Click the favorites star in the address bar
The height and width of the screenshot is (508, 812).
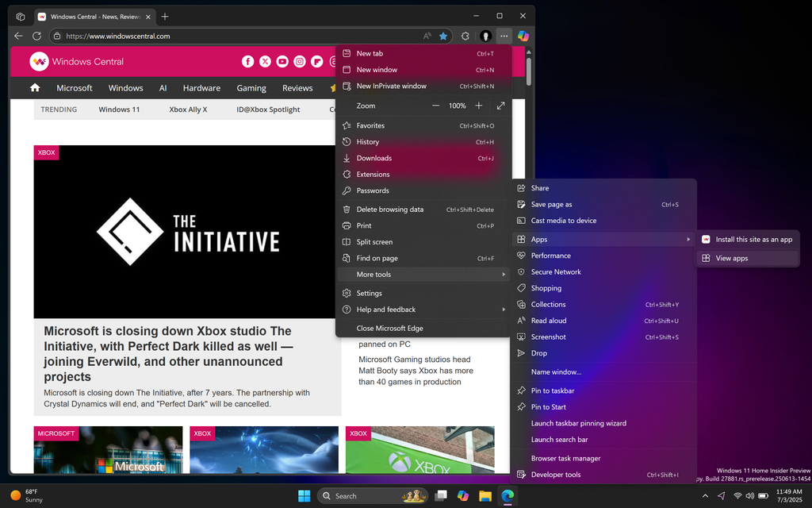(x=444, y=36)
